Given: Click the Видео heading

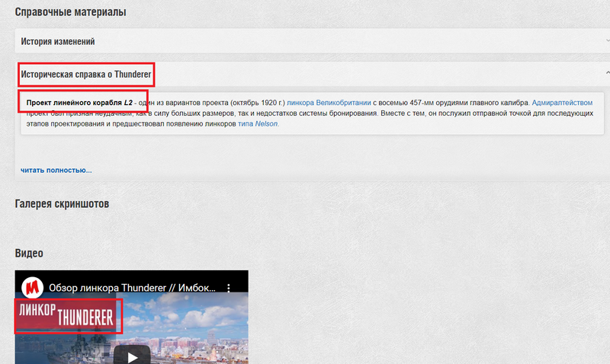Looking at the screenshot, I should tap(29, 253).
